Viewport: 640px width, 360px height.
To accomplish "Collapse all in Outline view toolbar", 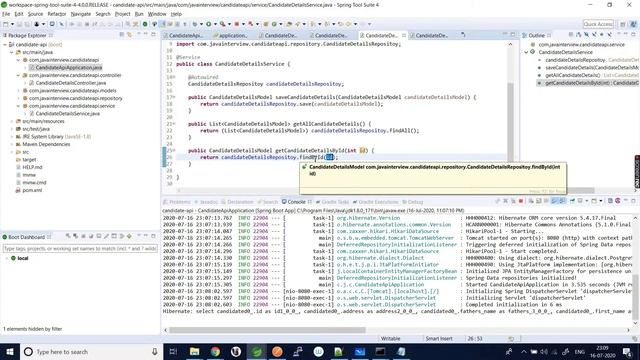I will [571, 35].
